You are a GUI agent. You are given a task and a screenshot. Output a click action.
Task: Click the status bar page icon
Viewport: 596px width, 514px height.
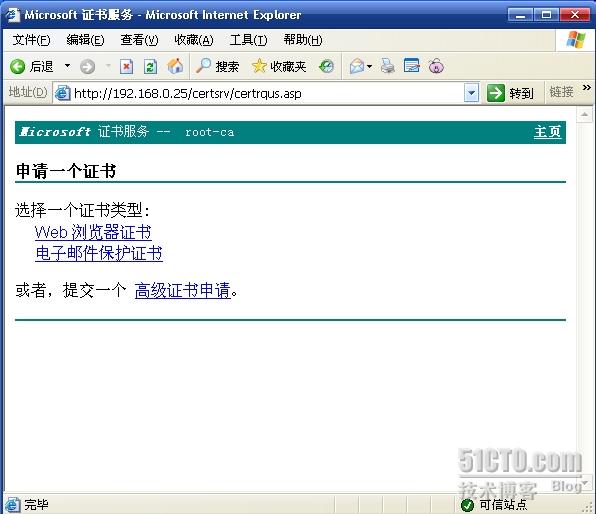pos(12,505)
